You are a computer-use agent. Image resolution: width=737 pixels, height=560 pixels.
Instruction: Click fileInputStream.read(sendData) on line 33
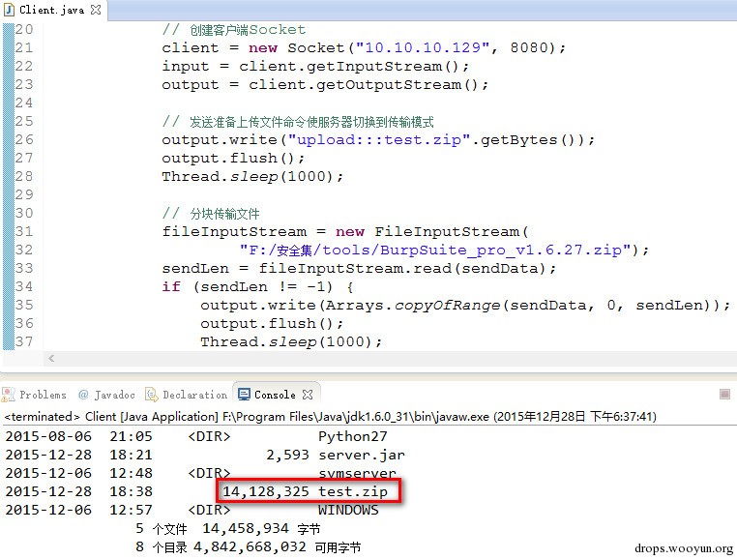coord(402,268)
